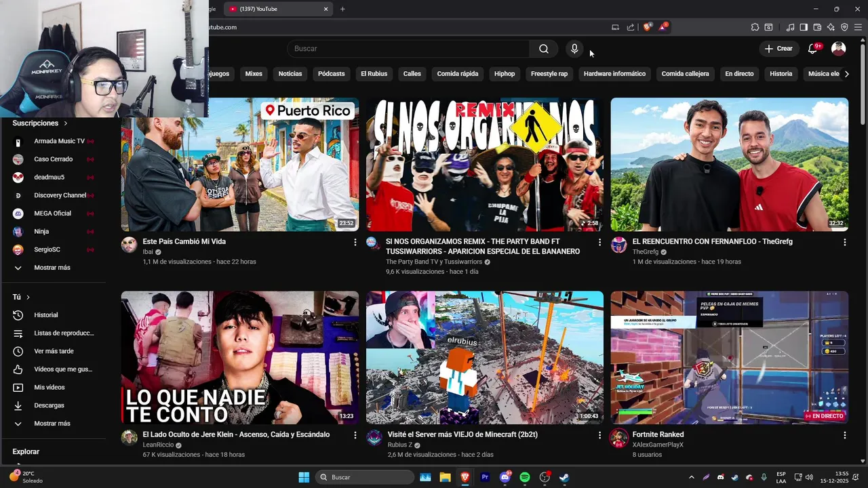Open Listas de reproducción in sidebar
The image size is (868, 488).
(x=53, y=333)
